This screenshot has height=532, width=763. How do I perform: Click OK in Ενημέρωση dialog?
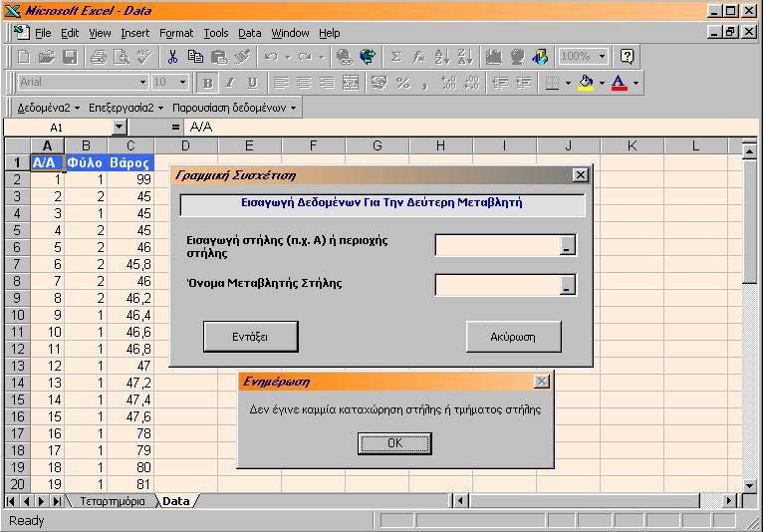coord(394,443)
